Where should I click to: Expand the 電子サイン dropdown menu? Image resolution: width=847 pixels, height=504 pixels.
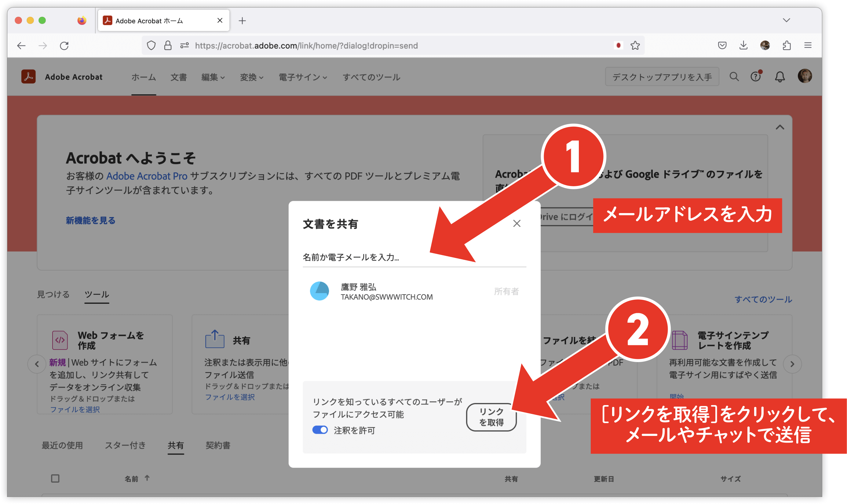pos(303,78)
